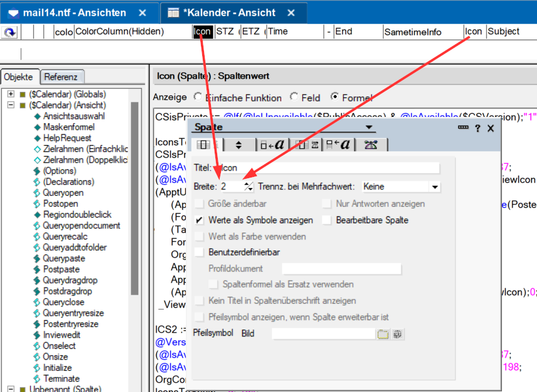537x392 pixels.
Task: Click formula icon next to Bild field
Action: 397,334
